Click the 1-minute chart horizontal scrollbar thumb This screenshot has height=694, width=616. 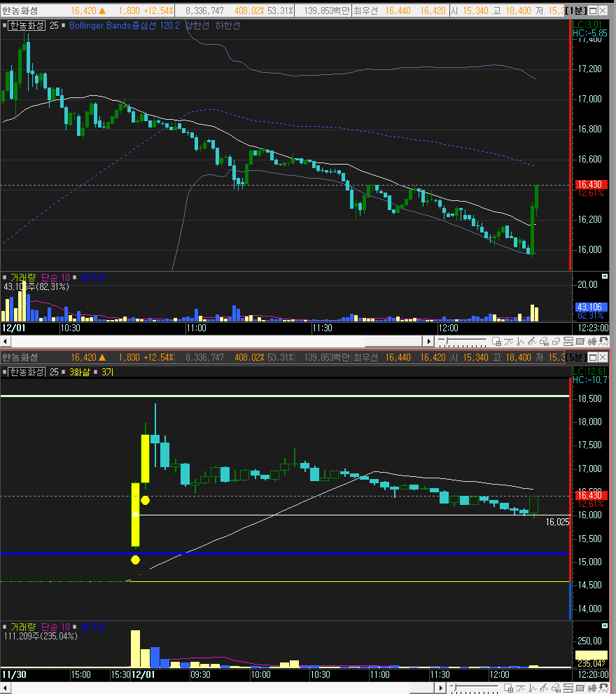tap(393, 341)
